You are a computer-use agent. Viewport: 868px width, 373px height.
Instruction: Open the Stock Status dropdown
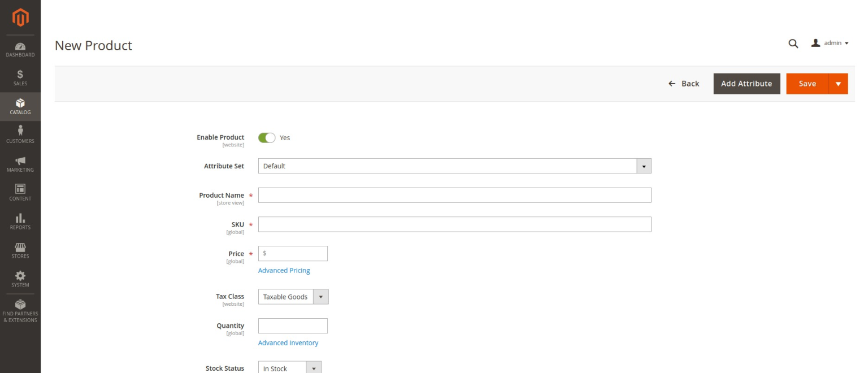pyautogui.click(x=290, y=368)
